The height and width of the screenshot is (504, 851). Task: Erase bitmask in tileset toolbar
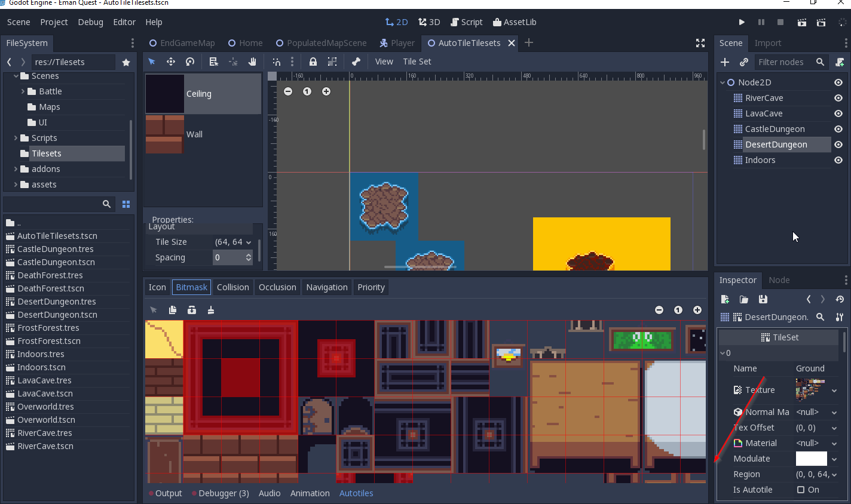tap(211, 310)
